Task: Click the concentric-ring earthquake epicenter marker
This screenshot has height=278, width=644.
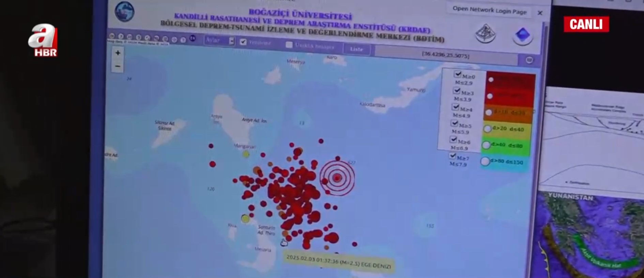Action: (337, 178)
